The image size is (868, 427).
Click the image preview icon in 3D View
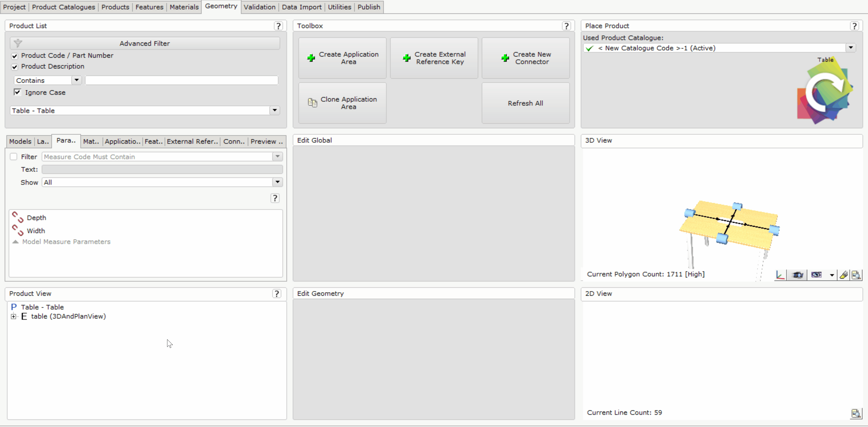pyautogui.click(x=856, y=275)
